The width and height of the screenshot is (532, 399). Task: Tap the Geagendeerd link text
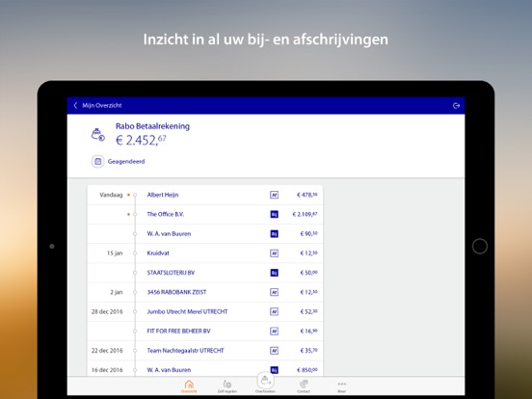[x=126, y=162]
